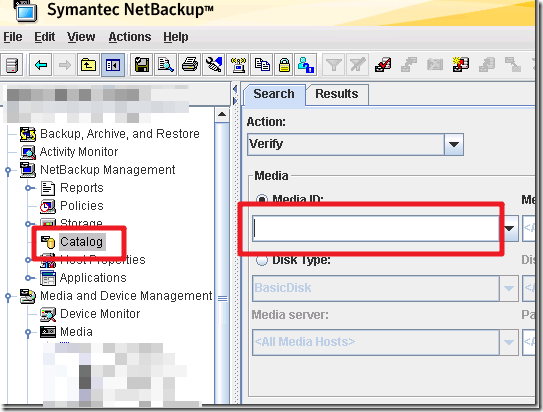Select Policies in the tree
Screen dimensions: 543x412
[82, 206]
